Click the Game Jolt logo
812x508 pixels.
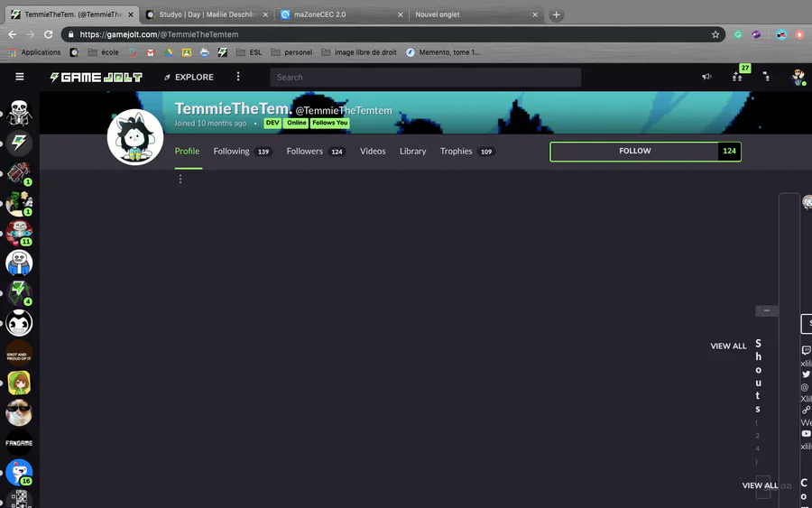click(96, 78)
